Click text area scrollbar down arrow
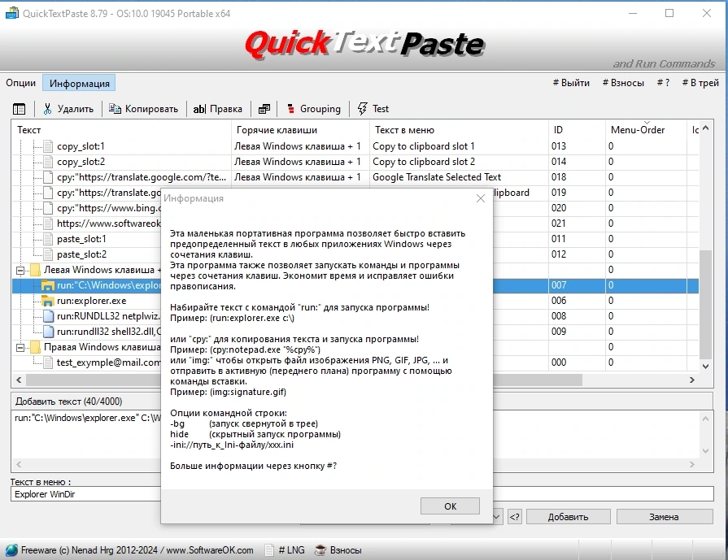The image size is (728, 560). point(706,451)
